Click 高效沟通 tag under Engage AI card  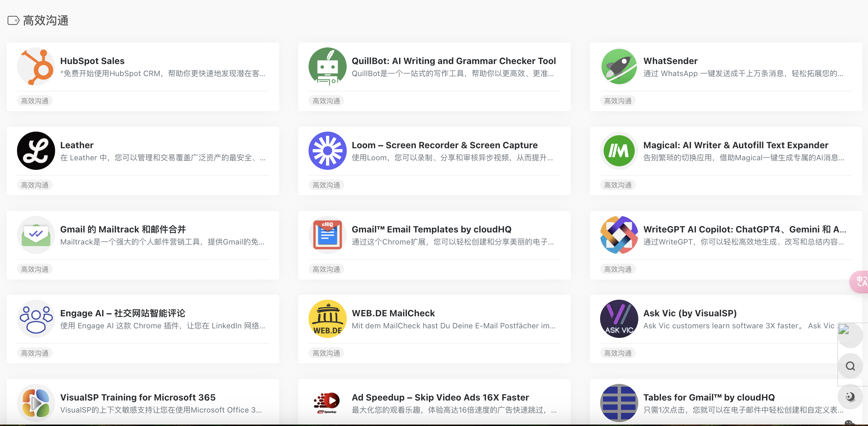point(35,353)
